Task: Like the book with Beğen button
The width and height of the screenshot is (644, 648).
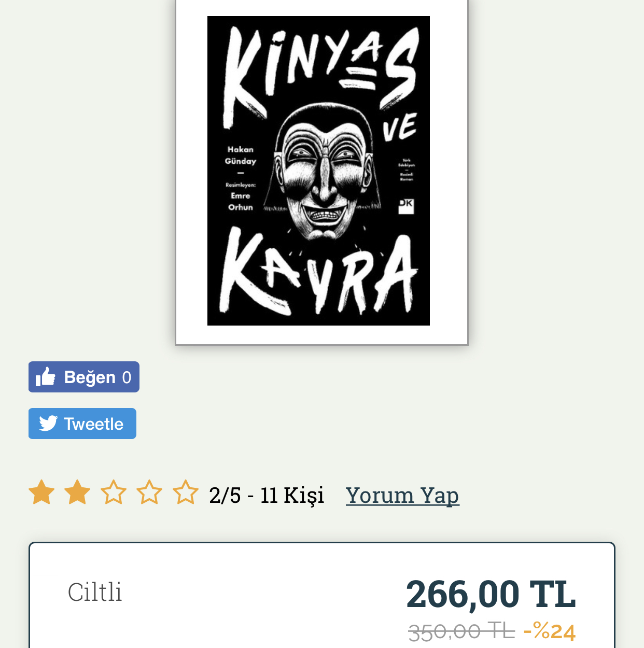Action: [84, 377]
